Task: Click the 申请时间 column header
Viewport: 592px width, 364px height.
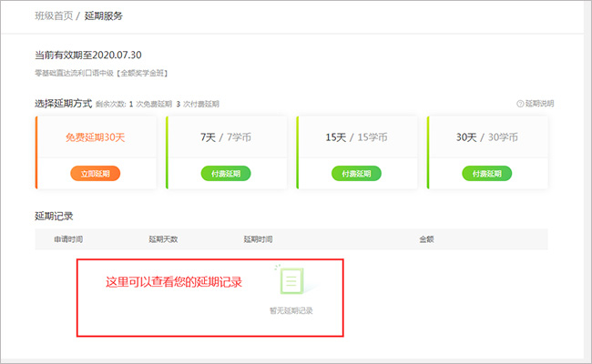Action: click(x=68, y=239)
